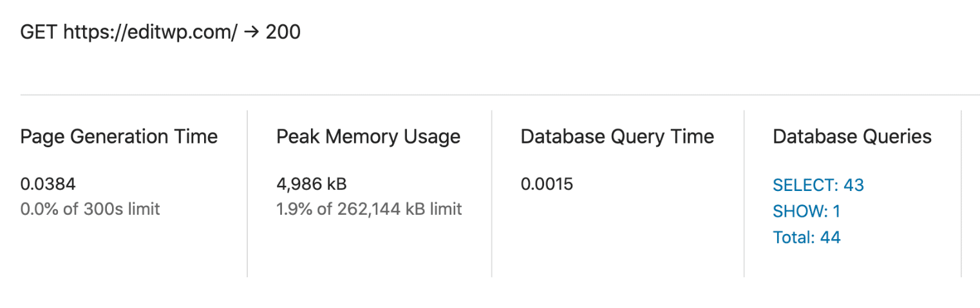Viewport: 980px width, 308px height.
Task: Click divider between Page Generation Time and Peak Memory
Action: (x=247, y=193)
